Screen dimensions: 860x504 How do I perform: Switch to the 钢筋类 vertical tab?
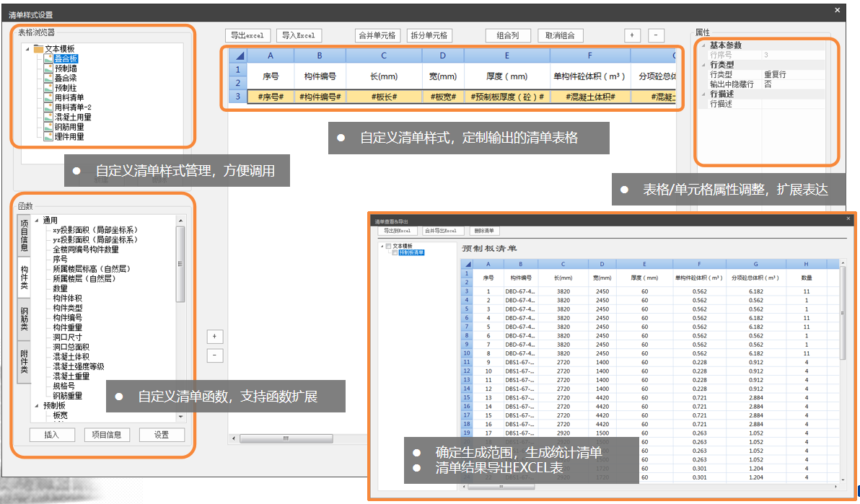point(24,318)
